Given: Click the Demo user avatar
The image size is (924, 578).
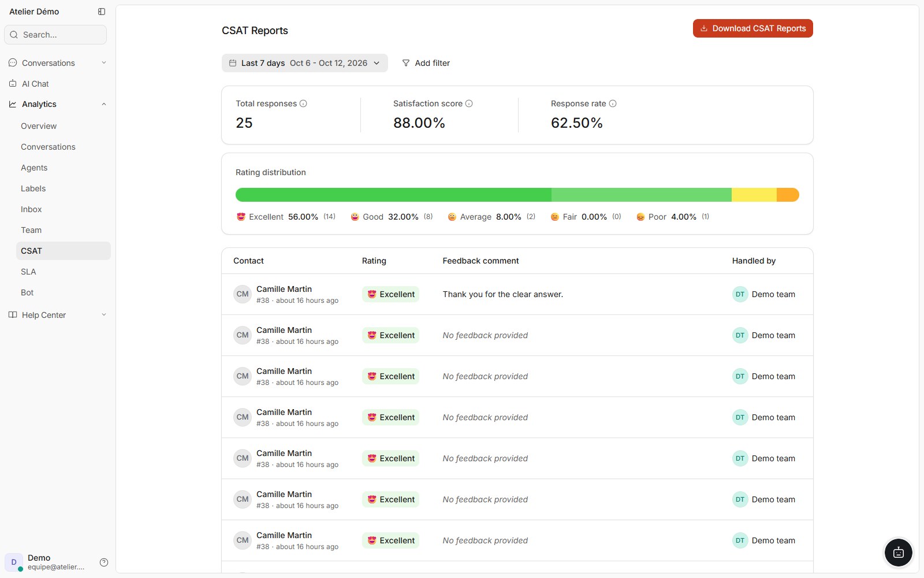Looking at the screenshot, I should point(14,562).
